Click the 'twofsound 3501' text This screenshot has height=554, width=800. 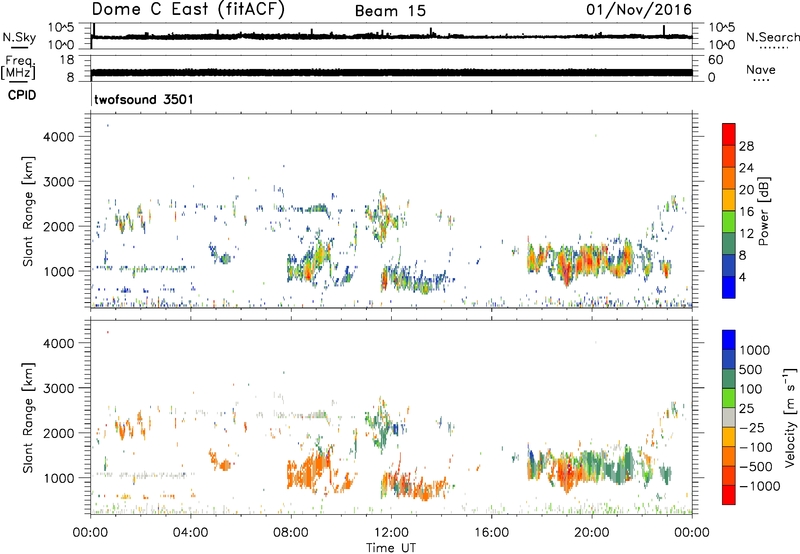pos(144,99)
